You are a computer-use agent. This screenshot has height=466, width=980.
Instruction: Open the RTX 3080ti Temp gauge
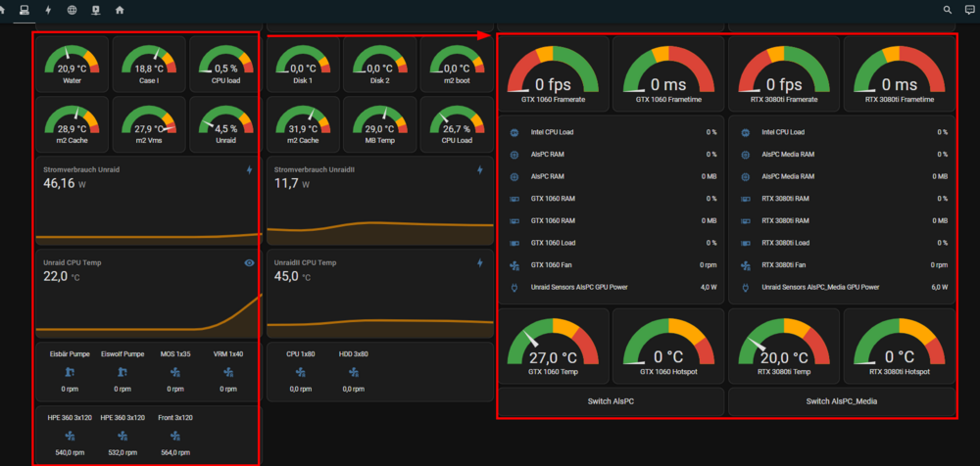coord(784,346)
